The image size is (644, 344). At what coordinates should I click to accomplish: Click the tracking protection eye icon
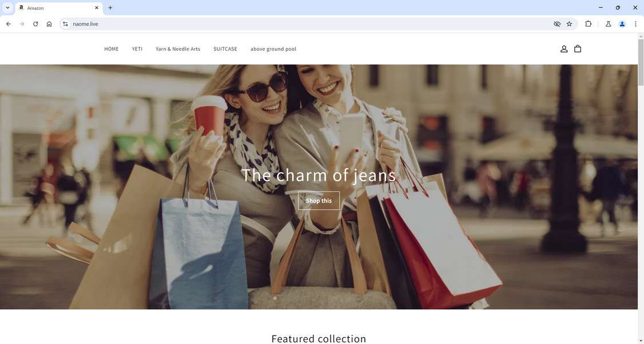(557, 24)
